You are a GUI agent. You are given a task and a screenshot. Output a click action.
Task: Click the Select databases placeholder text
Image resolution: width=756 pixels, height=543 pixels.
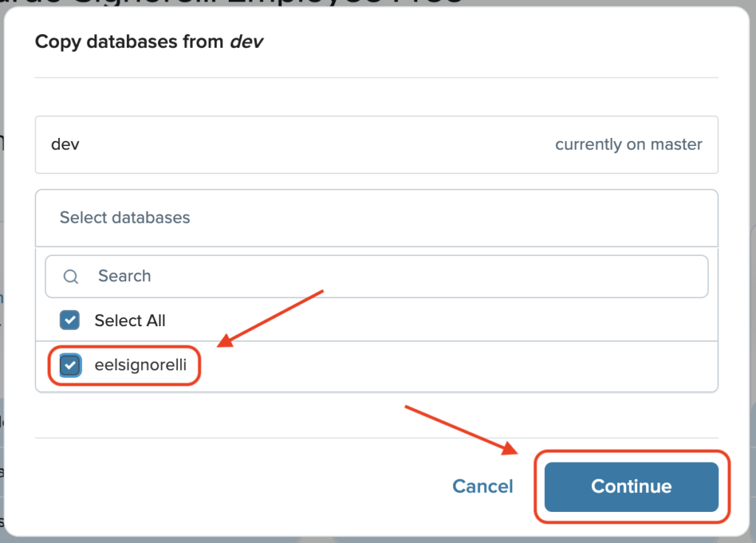point(125,218)
